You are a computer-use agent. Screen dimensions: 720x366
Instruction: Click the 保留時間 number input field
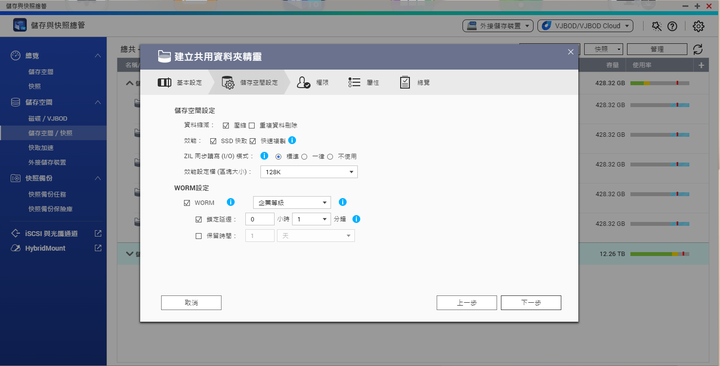(260, 236)
